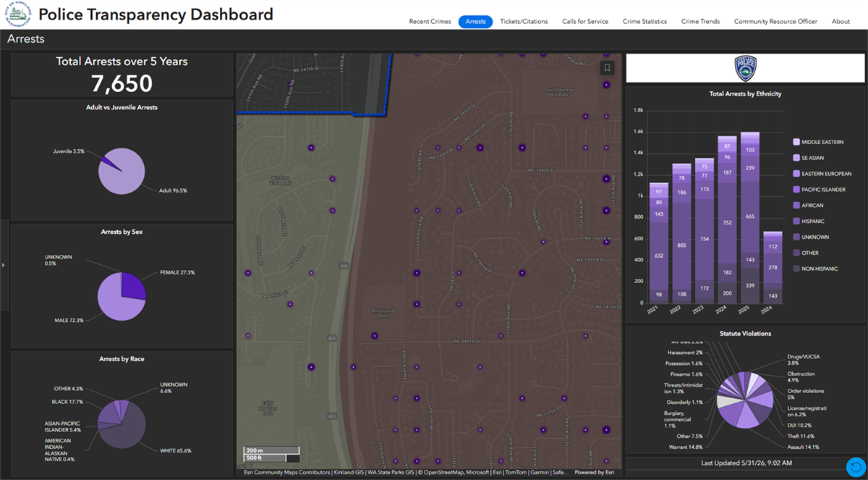Screen dimensions: 868x480
Task: Click the UNKNOWN 0.5% sex label
Action: tap(59, 260)
